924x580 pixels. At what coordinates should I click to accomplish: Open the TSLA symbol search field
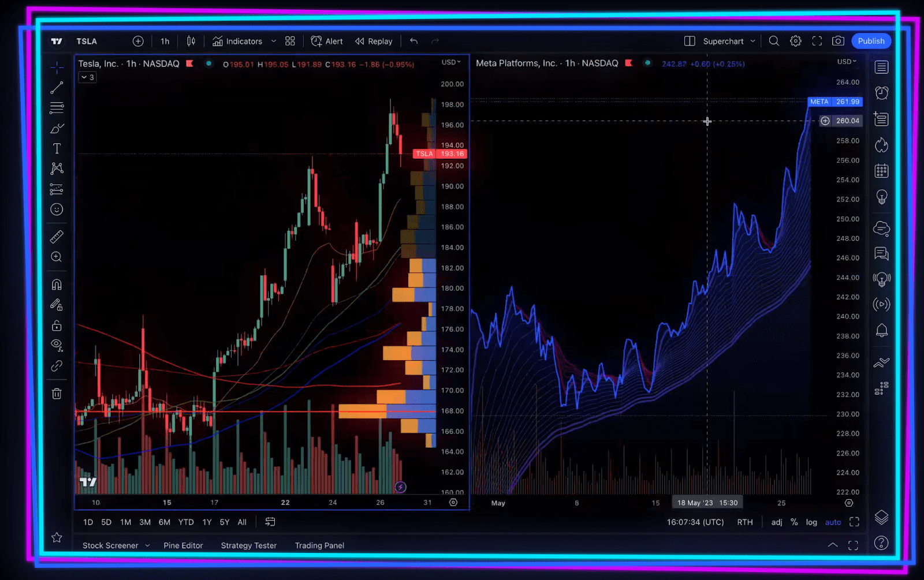point(87,41)
